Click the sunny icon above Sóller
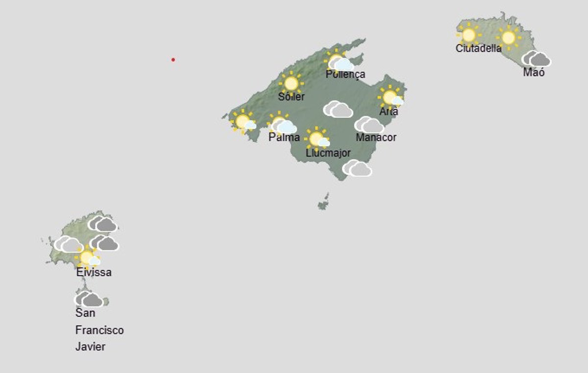588x373 pixels. [x=291, y=83]
